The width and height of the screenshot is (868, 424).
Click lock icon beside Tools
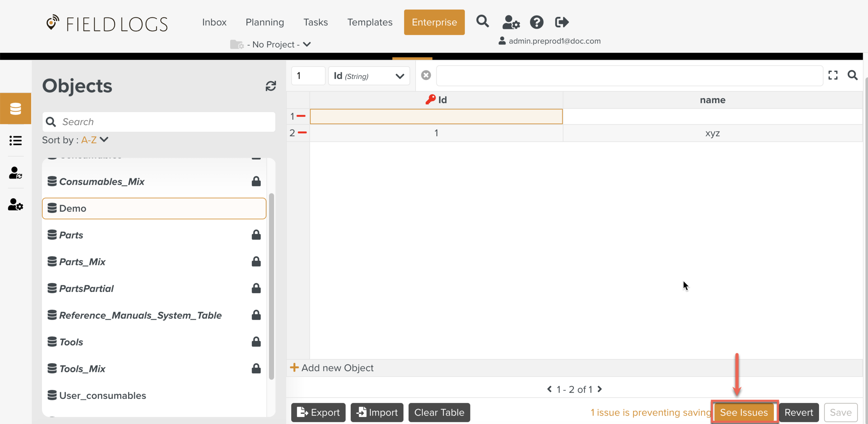point(256,342)
